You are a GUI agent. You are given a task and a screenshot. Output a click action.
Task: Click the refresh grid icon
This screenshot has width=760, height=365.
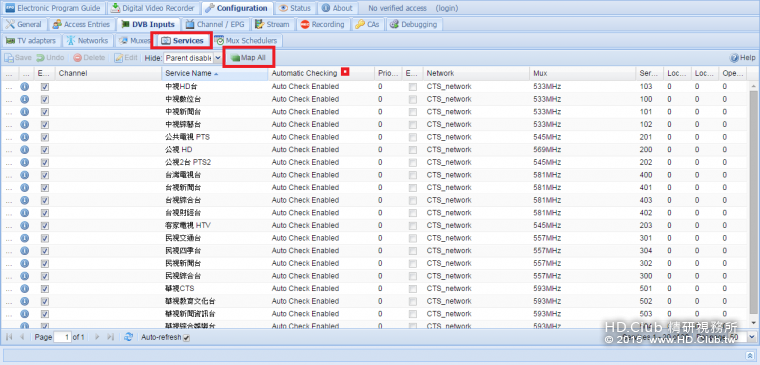coord(128,337)
